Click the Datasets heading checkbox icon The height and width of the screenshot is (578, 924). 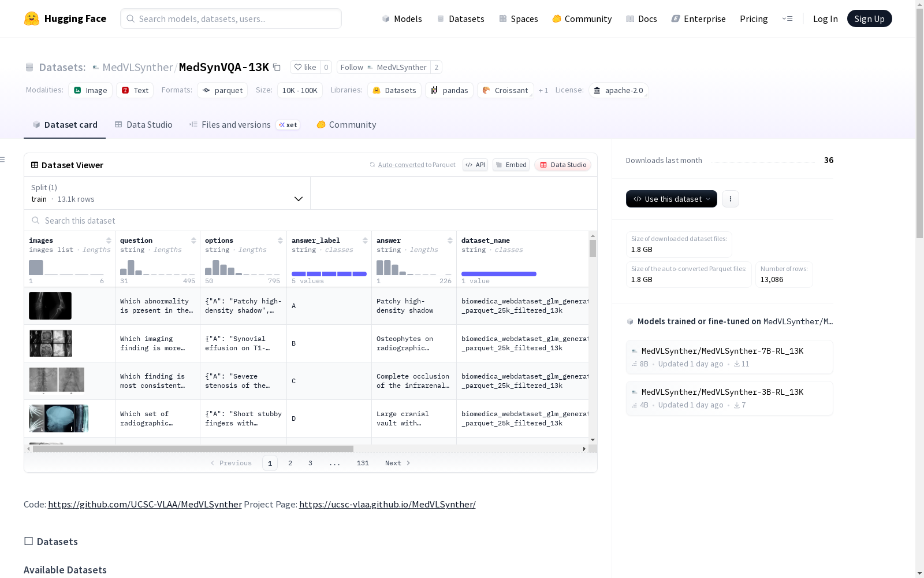click(x=28, y=541)
